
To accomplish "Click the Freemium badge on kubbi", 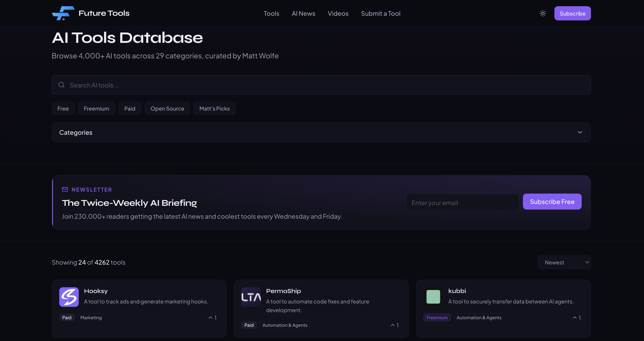I will coord(437,317).
